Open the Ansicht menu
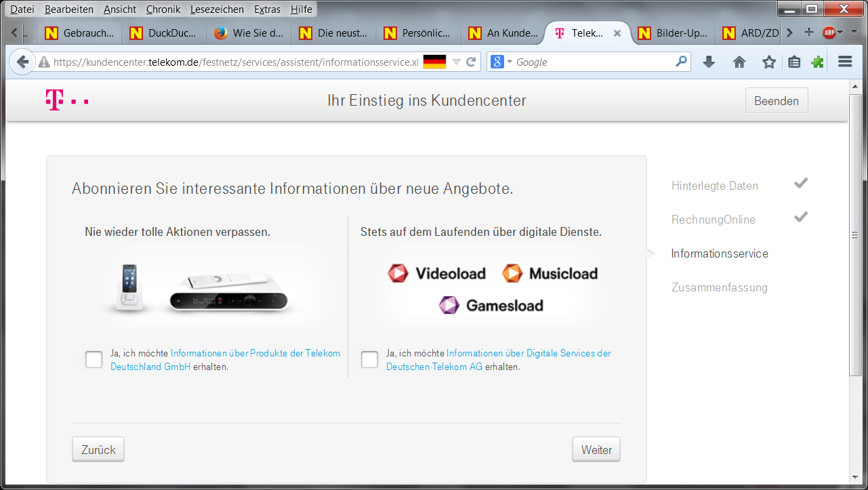Viewport: 868px width, 490px height. (120, 9)
